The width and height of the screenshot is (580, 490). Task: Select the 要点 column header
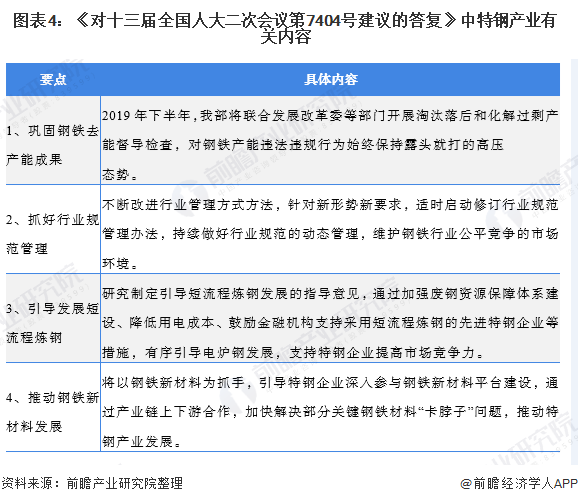pos(53,80)
